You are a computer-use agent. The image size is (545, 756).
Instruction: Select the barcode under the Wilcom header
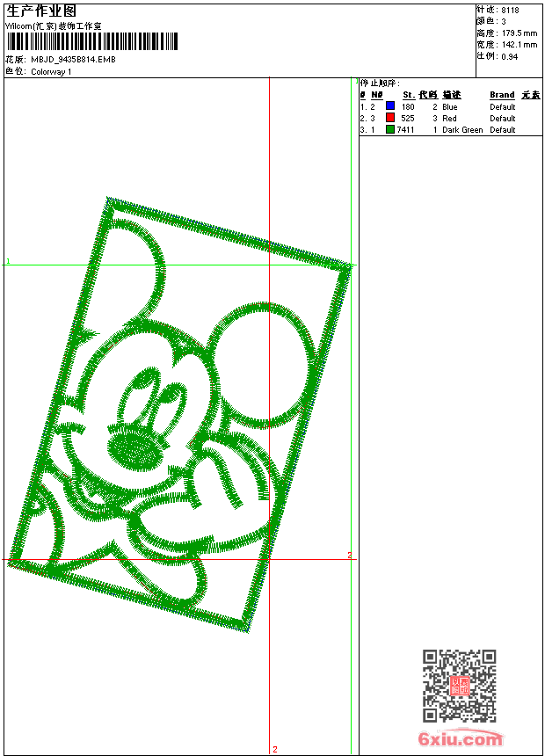click(x=92, y=41)
